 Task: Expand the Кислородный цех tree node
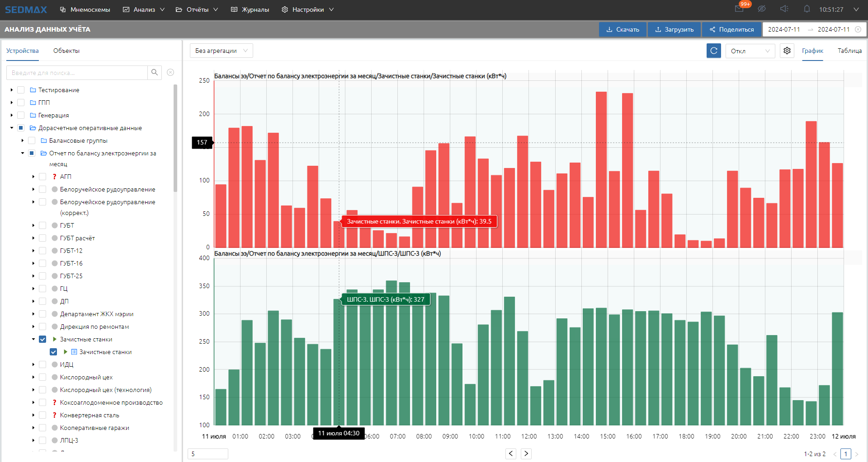click(33, 377)
